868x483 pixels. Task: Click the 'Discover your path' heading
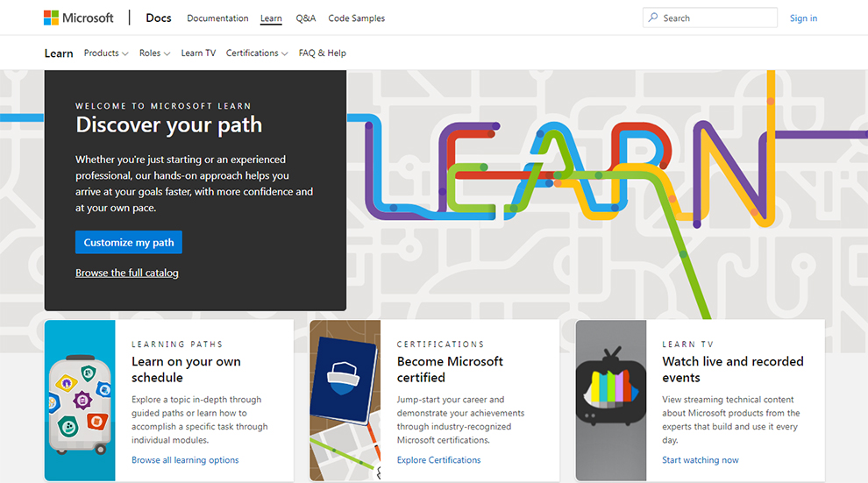pyautogui.click(x=169, y=125)
